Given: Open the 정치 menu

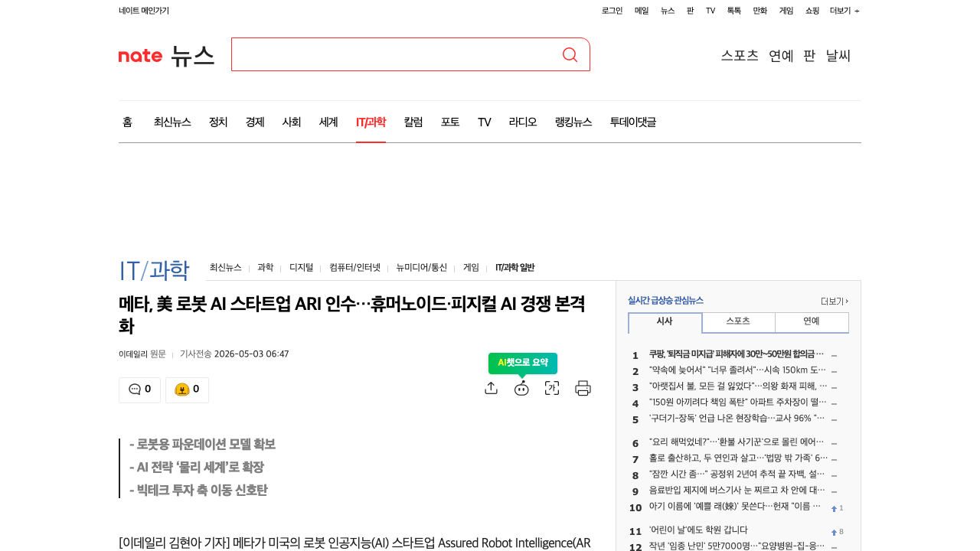Looking at the screenshot, I should coord(218,122).
